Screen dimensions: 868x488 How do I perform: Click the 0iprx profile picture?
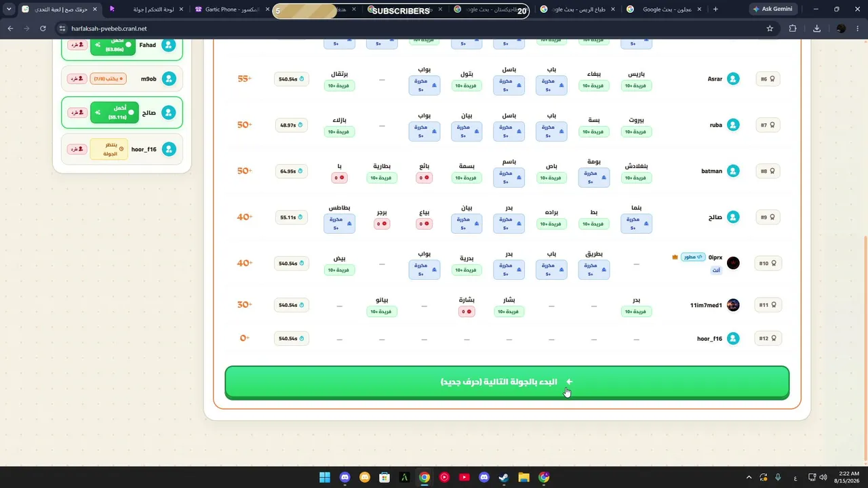733,263
